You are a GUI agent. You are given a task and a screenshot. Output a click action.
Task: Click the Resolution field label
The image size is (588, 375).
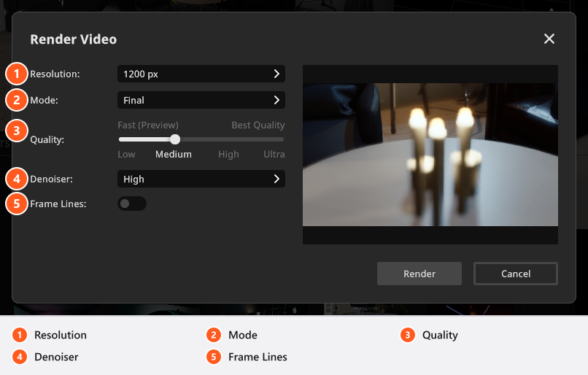pyautogui.click(x=55, y=74)
